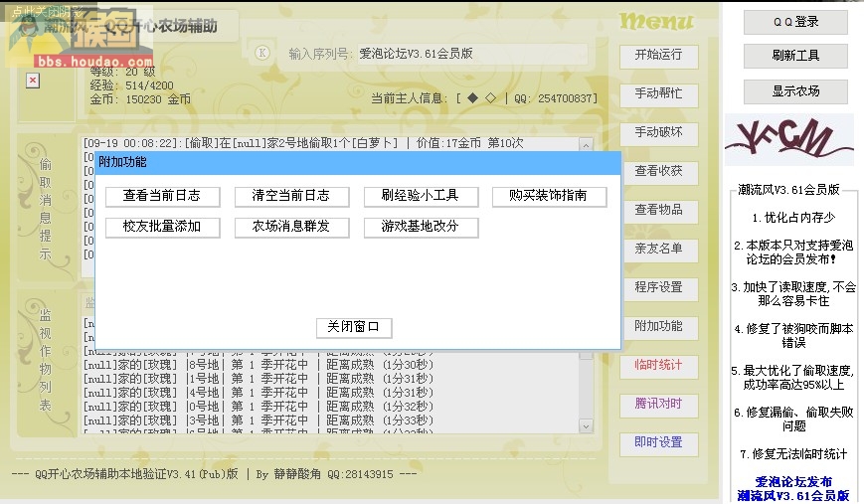The image size is (864, 504).
Task: Click the 校友批量添加 button
Action: tap(162, 227)
